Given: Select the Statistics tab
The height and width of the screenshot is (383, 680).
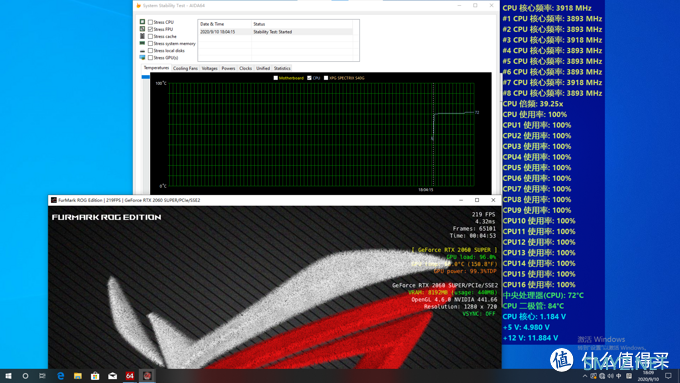Looking at the screenshot, I should click(x=282, y=68).
